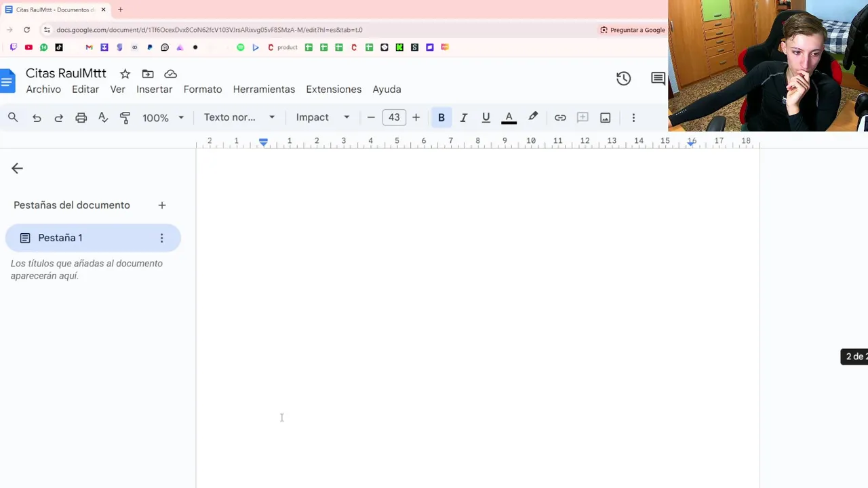This screenshot has height=488, width=868.
Task: Expand the Texto normal style dropdown
Action: [x=239, y=117]
